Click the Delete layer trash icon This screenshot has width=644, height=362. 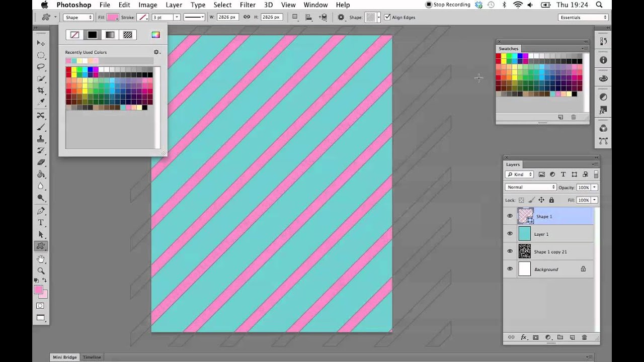coord(584,337)
